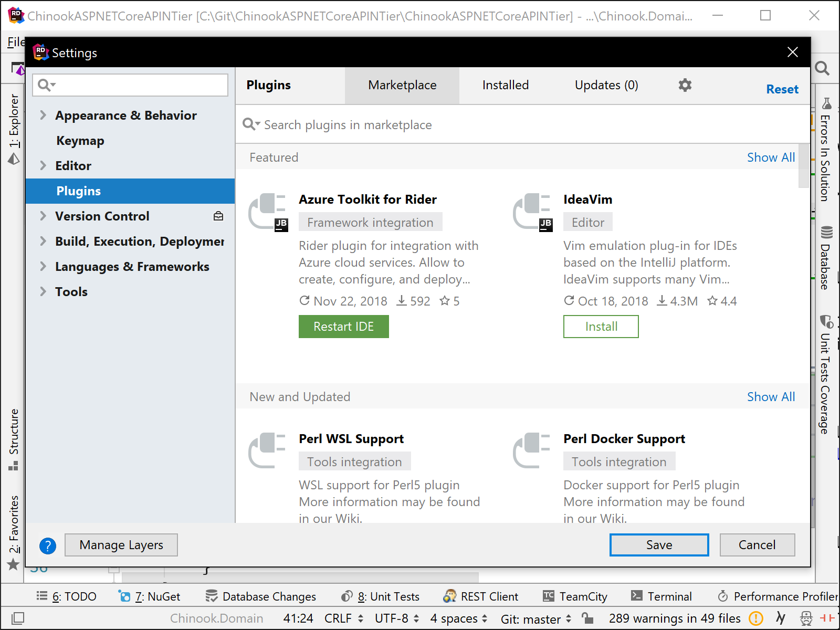840x630 pixels.
Task: Open the Structure side panel
Action: coord(14,439)
